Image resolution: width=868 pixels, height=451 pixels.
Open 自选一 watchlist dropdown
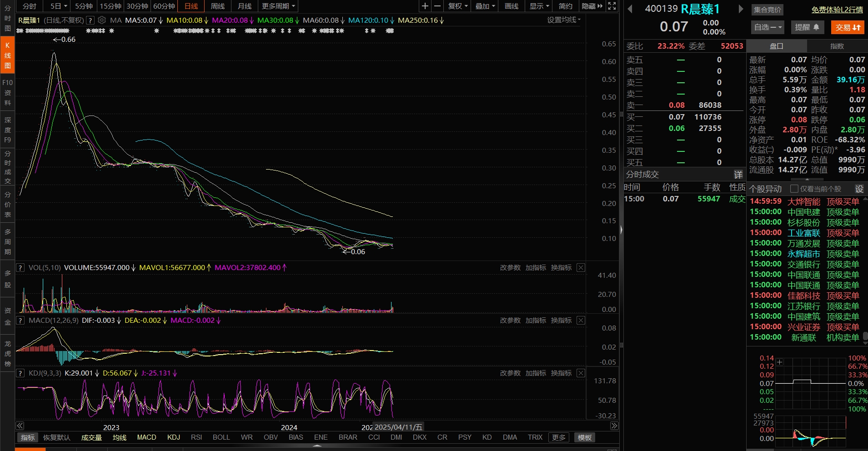[768, 27]
